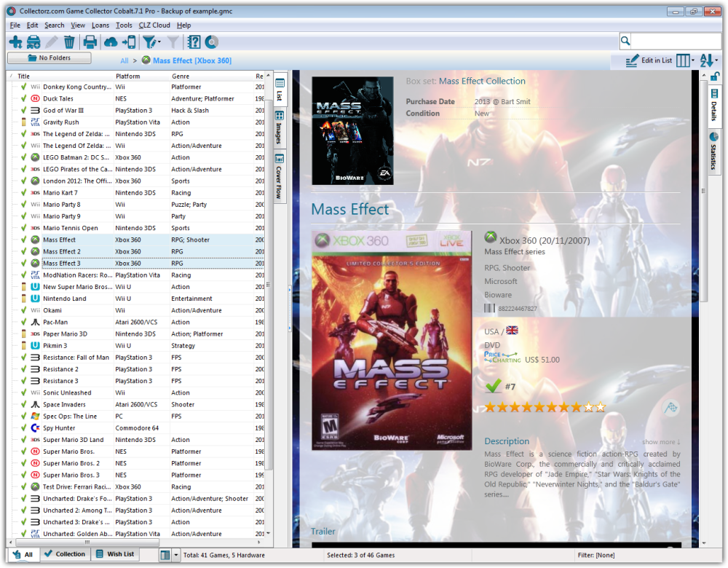Viewport: 728px width, 568px height.
Task: Click the NES icon beside Duck Tales
Action: pyautogui.click(x=35, y=98)
